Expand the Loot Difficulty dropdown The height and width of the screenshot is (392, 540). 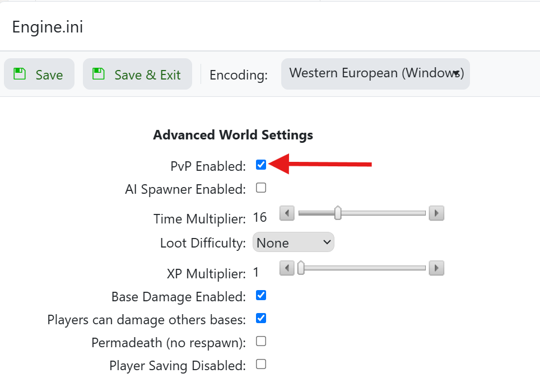(x=294, y=243)
